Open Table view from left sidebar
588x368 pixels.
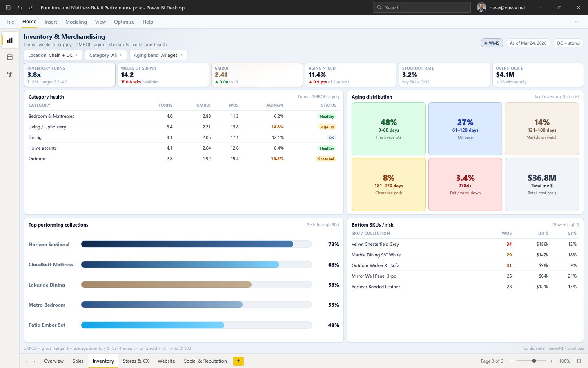[10, 57]
